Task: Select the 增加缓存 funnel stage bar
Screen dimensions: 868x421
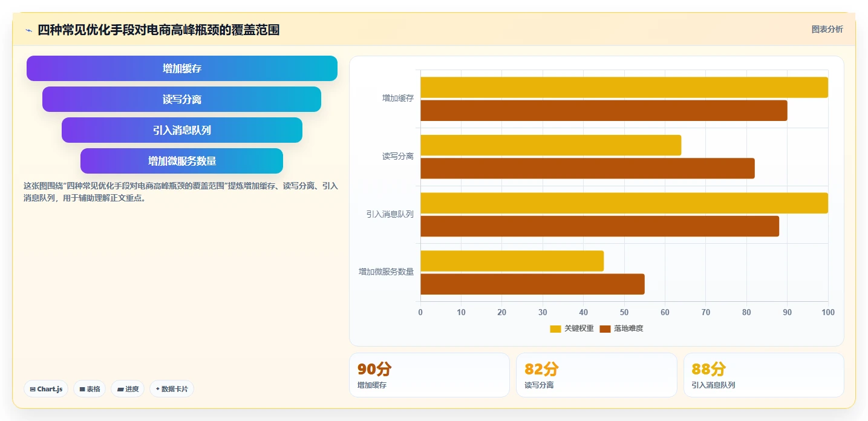Action: coord(182,68)
